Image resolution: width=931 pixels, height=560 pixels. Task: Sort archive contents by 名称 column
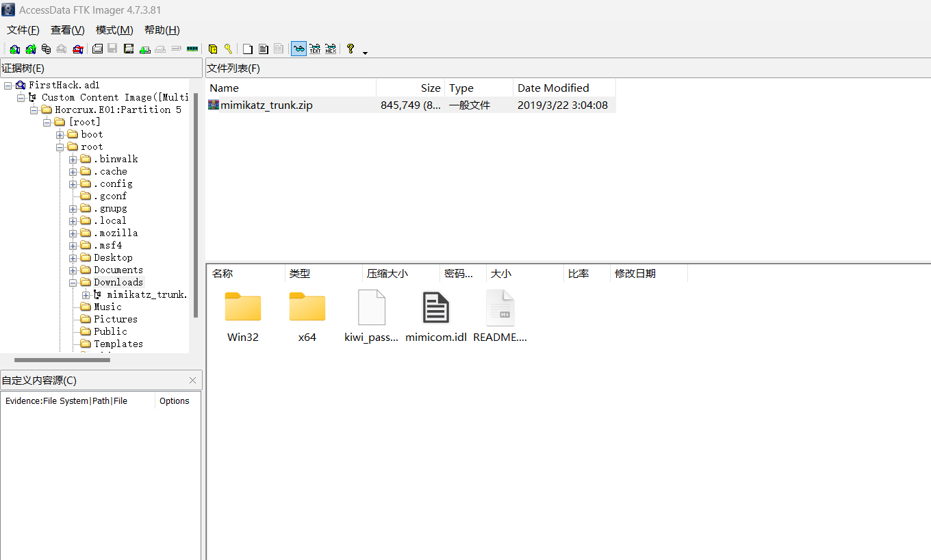pyautogui.click(x=246, y=274)
